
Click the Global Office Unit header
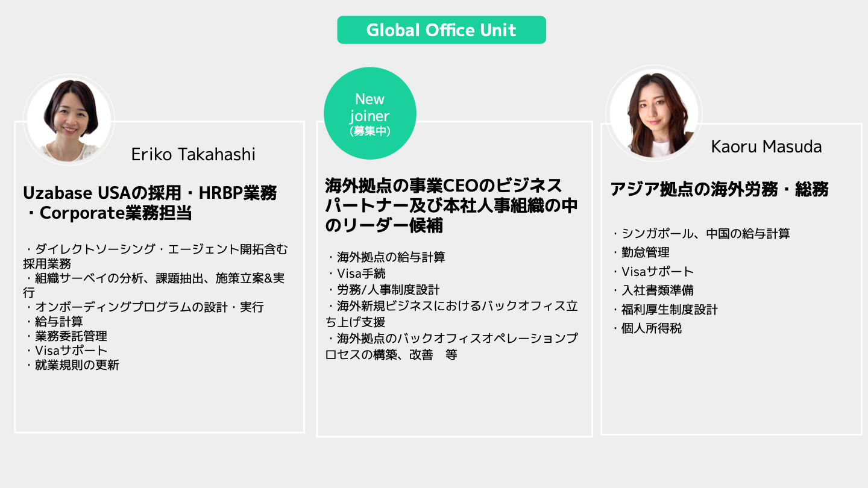click(441, 30)
